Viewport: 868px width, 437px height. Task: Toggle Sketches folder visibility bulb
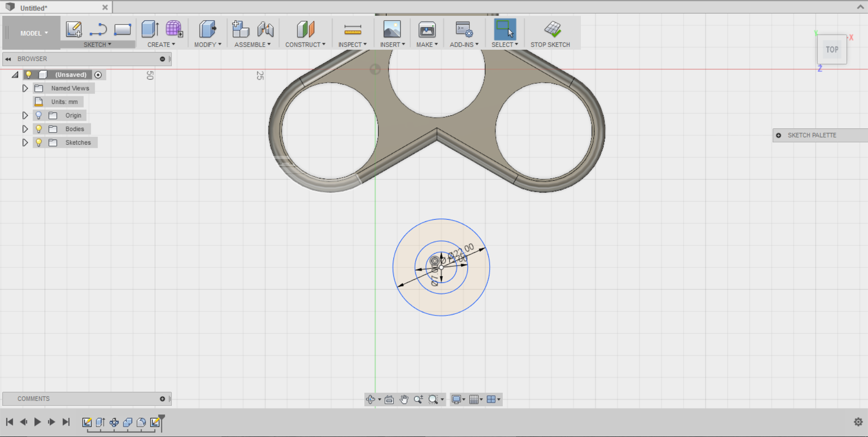[x=39, y=142]
